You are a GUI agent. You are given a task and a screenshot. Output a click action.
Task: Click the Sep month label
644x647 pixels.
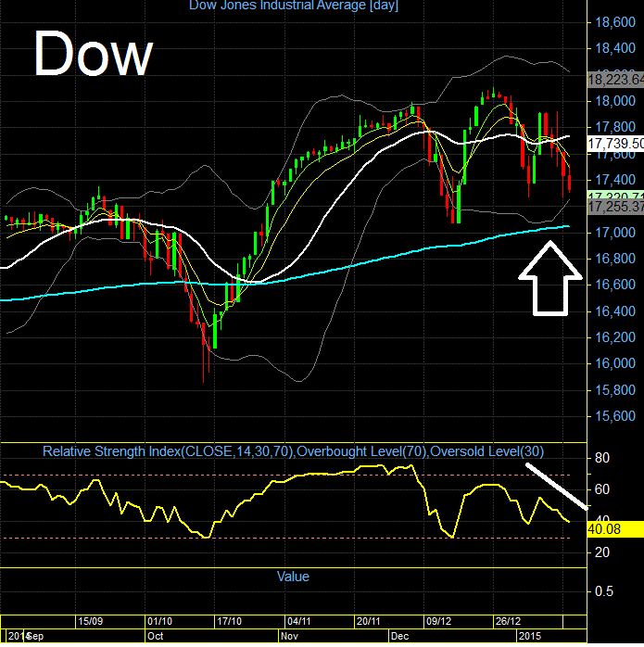pyautogui.click(x=35, y=636)
